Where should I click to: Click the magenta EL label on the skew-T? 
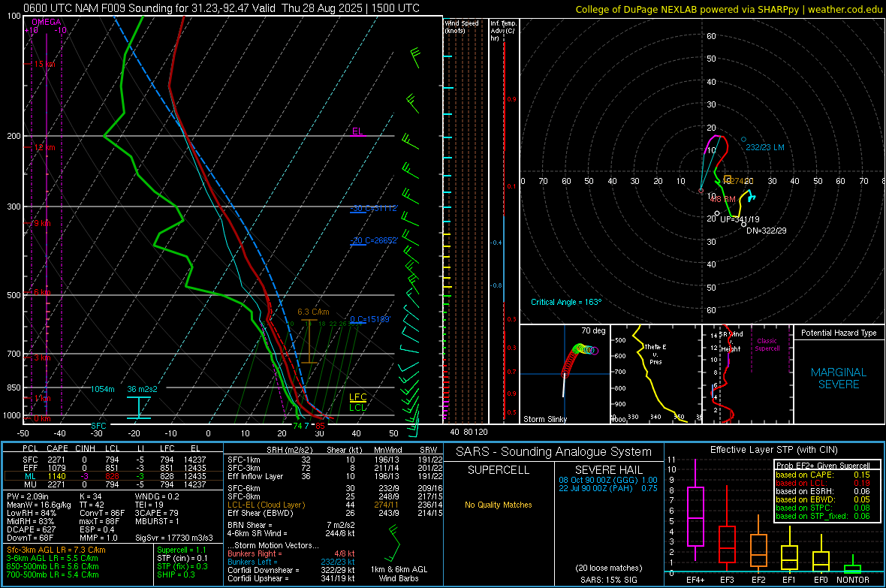point(357,131)
